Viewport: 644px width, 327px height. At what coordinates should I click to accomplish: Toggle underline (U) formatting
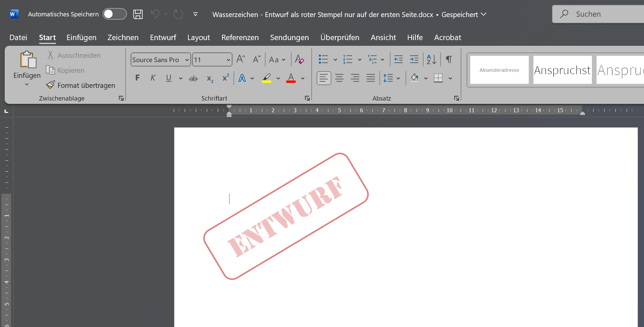[169, 78]
